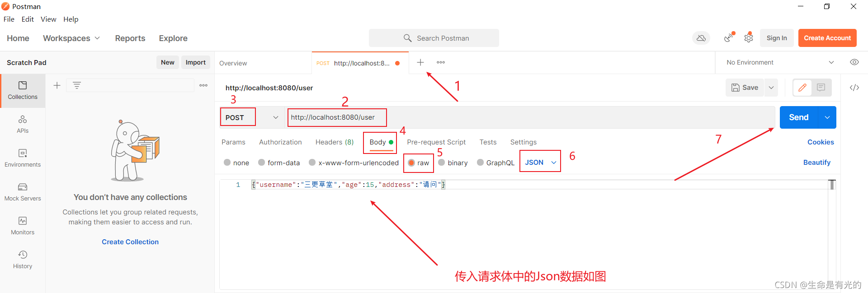The height and width of the screenshot is (293, 868).
Task: Open the Collections sidebar panel
Action: click(23, 90)
